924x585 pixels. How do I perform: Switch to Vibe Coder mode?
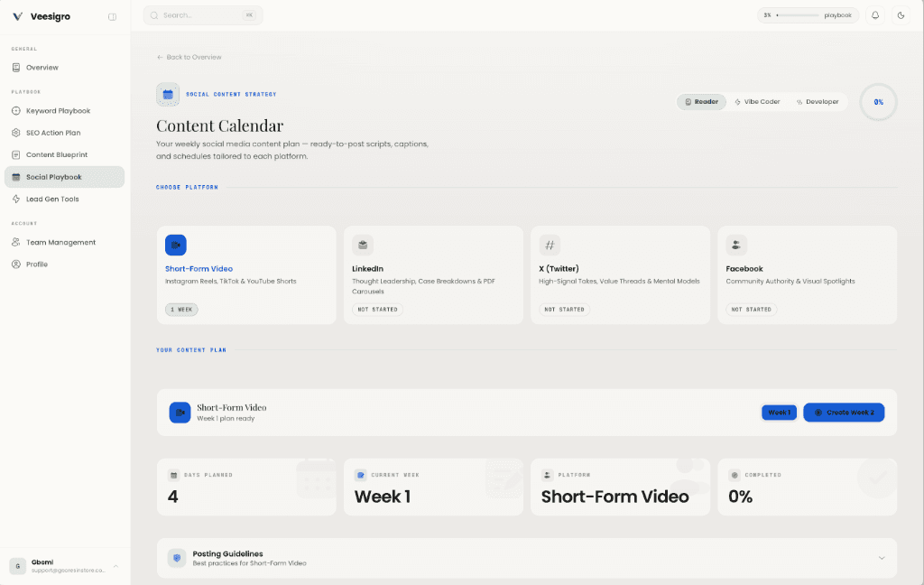pyautogui.click(x=757, y=101)
